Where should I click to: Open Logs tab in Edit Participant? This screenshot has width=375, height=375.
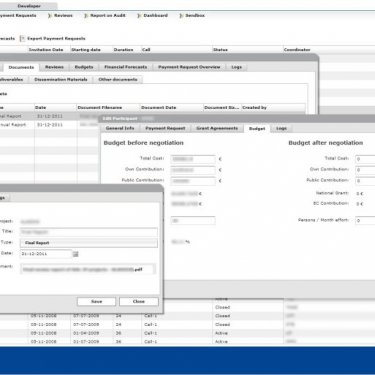click(x=281, y=128)
